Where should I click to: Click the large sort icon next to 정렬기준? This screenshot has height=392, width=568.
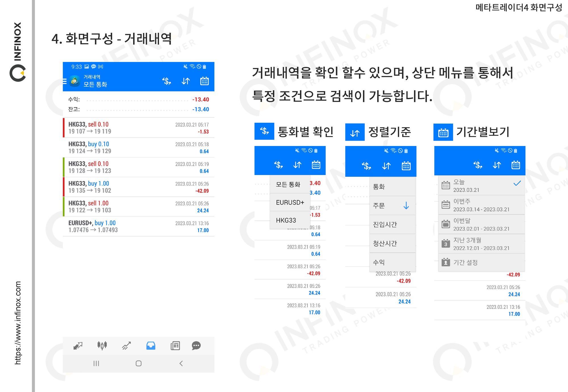(355, 132)
